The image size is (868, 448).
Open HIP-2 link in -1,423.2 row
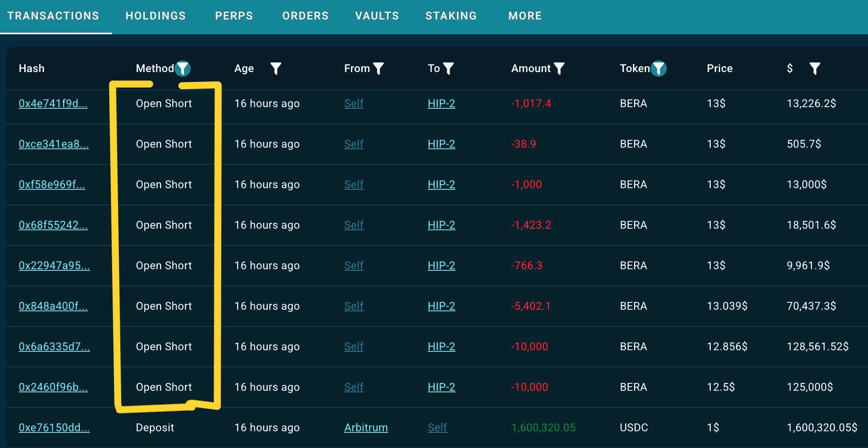pos(442,225)
